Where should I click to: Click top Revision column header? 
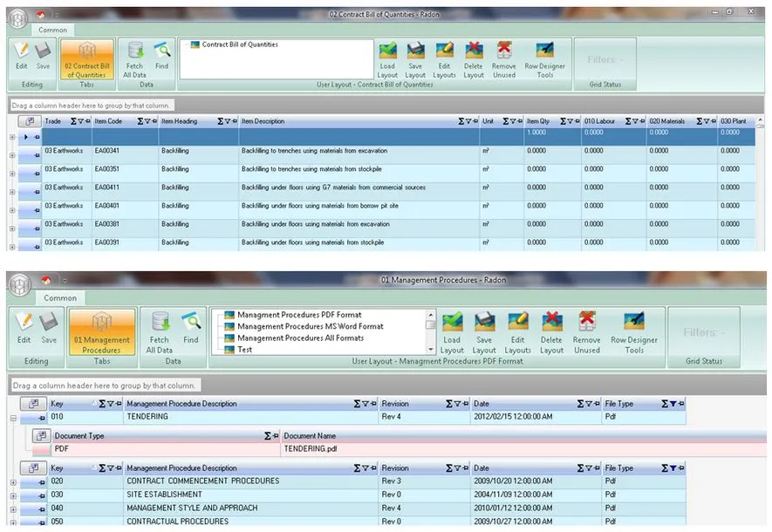[425, 404]
